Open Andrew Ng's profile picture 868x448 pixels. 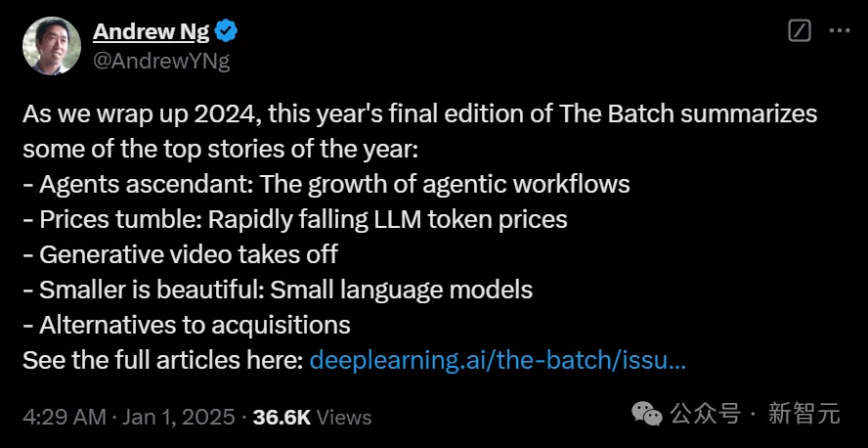click(51, 44)
